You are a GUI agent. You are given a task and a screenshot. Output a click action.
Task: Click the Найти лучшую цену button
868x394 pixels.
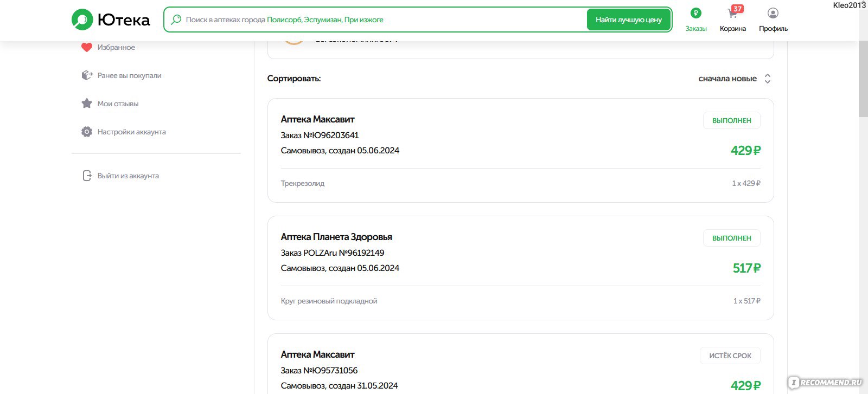(629, 20)
